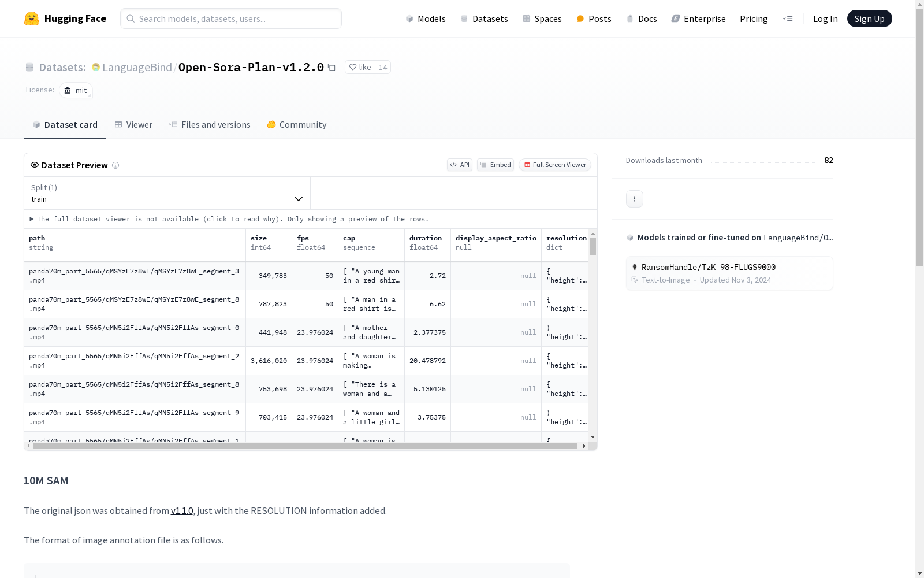Click the table scroll-up arrow

click(593, 234)
